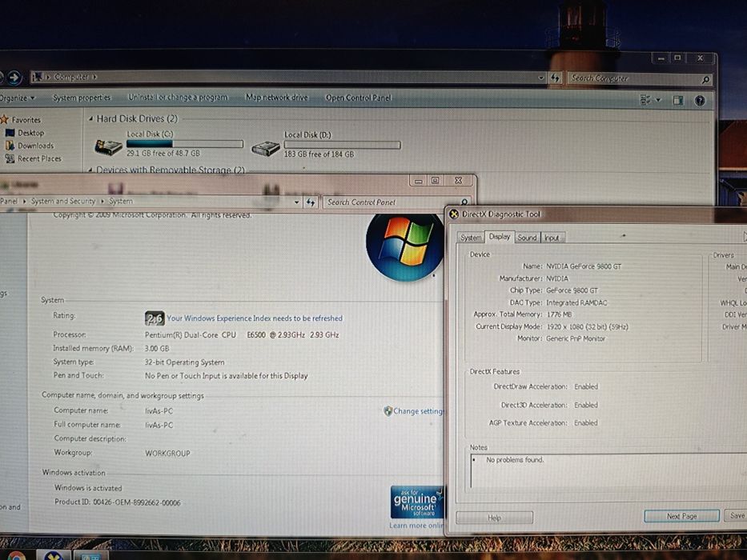The width and height of the screenshot is (747, 560).
Task: Open the view options dropdown arrow
Action: (658, 100)
